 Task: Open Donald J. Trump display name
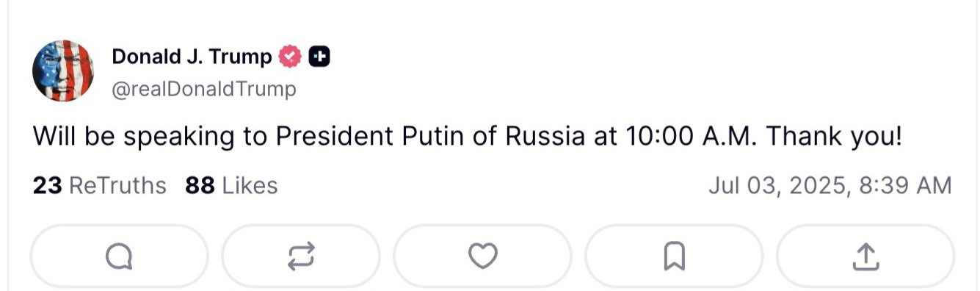click(192, 57)
